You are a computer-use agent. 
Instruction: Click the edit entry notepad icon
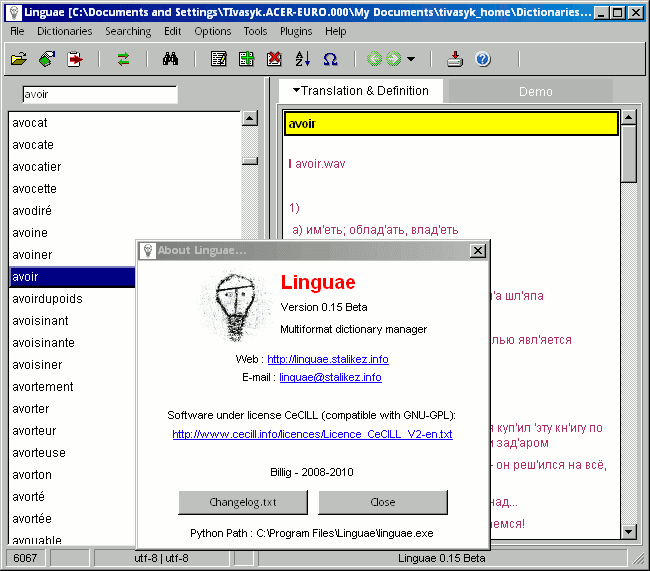(x=218, y=59)
